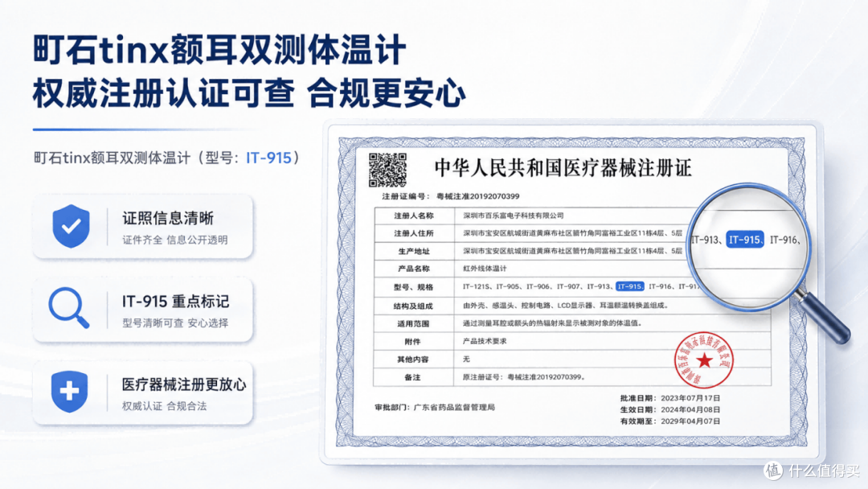The width and height of the screenshot is (868, 489).
Task: Select the 证照信息清晰 card title
Action: 168,218
